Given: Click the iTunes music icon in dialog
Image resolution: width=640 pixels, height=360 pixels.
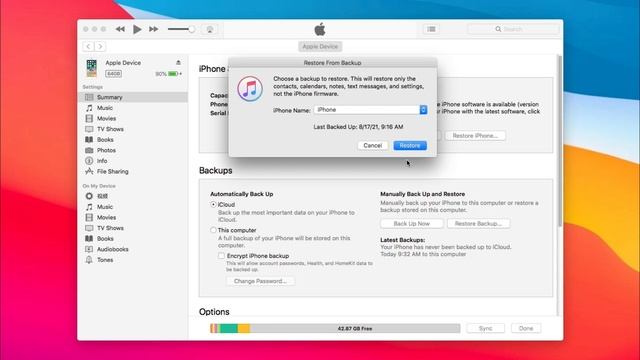Looking at the screenshot, I should [x=250, y=89].
